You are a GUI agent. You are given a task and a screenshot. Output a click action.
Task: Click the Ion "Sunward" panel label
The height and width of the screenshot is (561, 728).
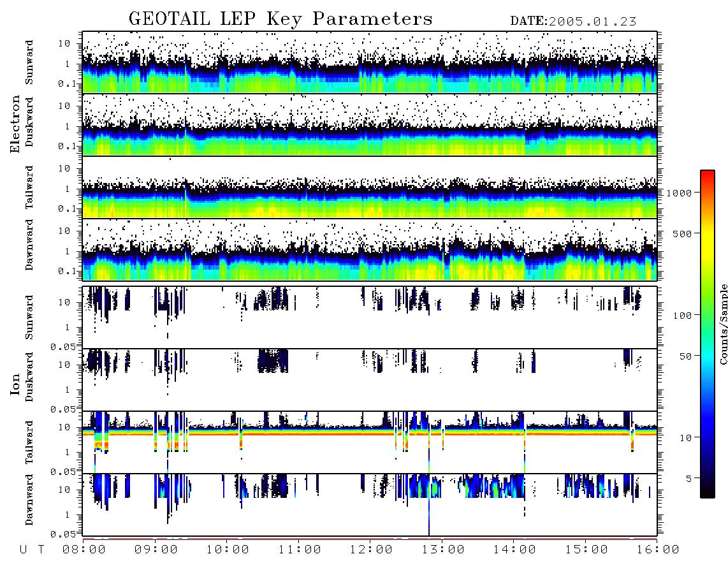(29, 317)
